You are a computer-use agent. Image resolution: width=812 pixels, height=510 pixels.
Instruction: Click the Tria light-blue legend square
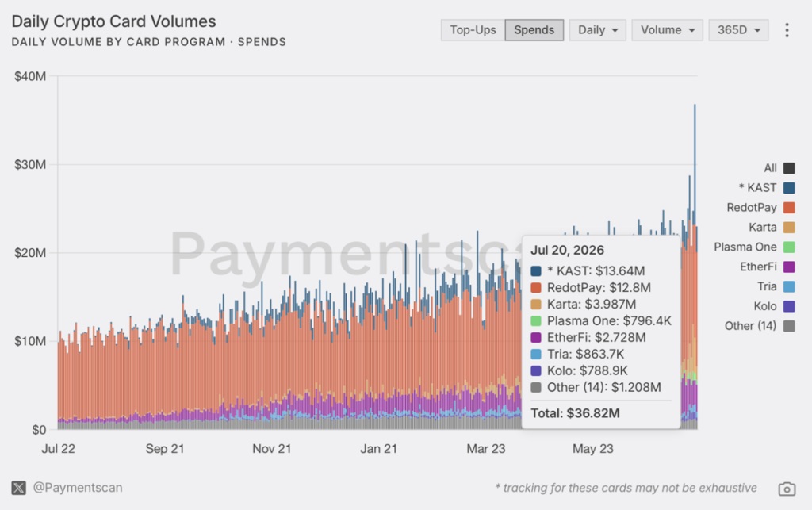coord(789,286)
